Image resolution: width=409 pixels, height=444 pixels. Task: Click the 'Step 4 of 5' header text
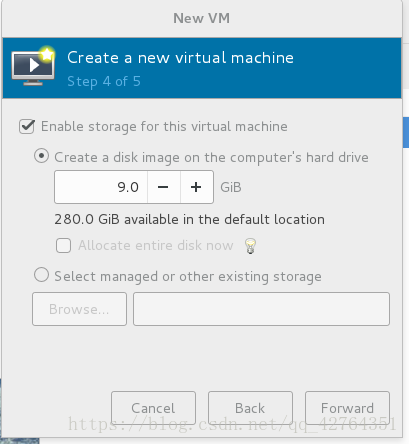tap(104, 82)
